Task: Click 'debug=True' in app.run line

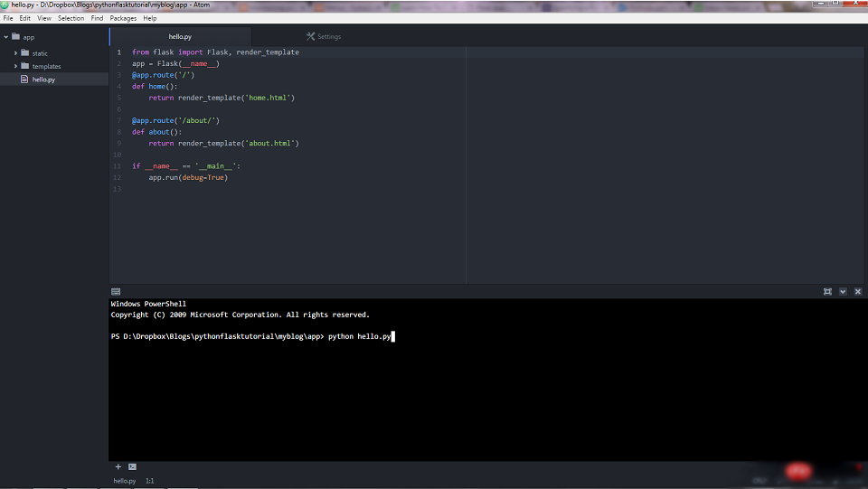Action: point(203,177)
